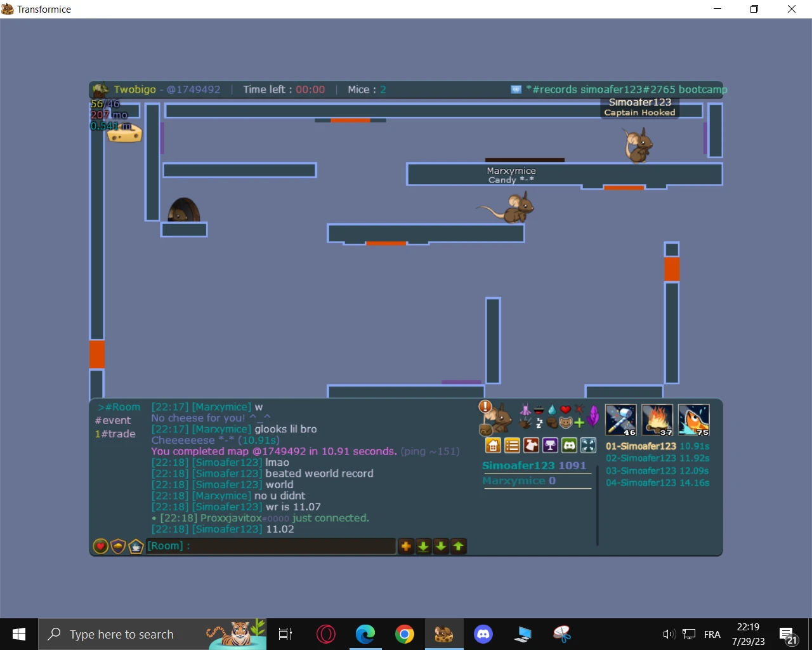Click the green plus more emotes icon

click(x=579, y=423)
